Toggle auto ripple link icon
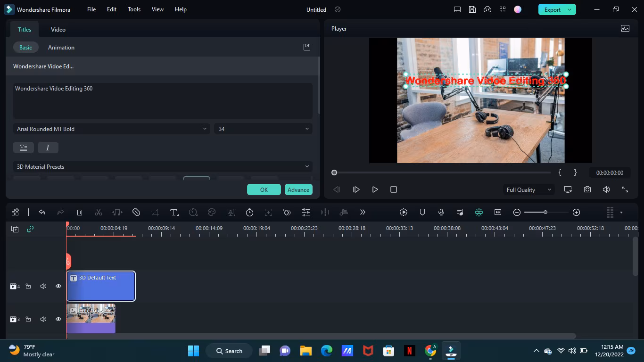This screenshot has width=644, height=362. [30, 229]
